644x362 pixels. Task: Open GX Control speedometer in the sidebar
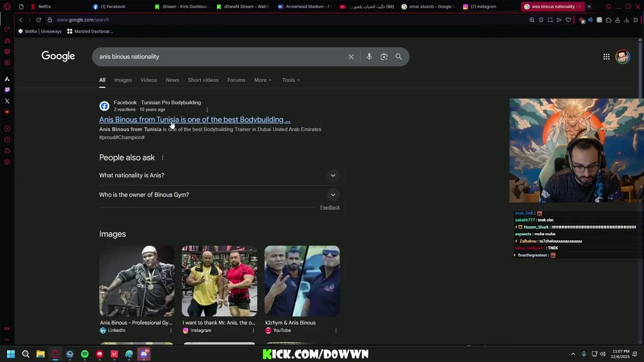pos(7,29)
